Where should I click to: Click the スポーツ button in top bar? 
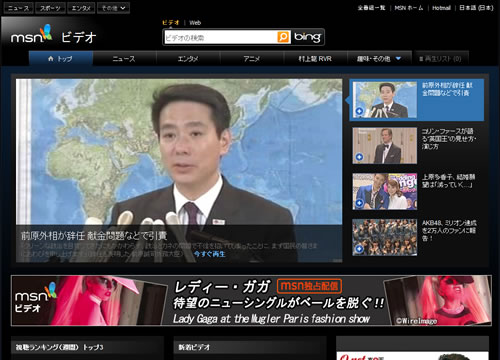pos(50,8)
